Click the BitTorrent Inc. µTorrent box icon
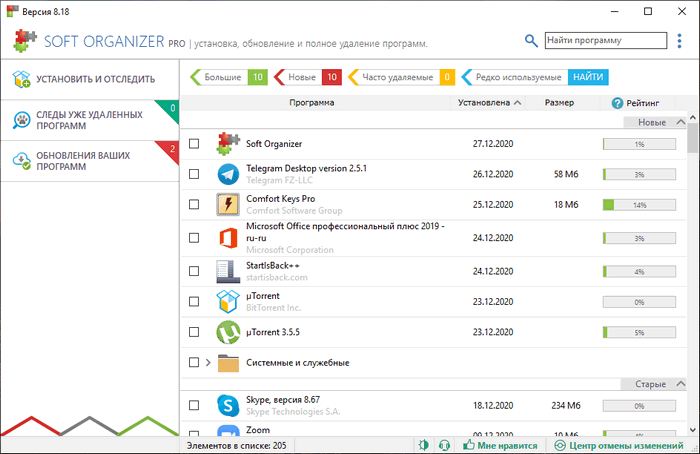Viewport: 700px width, 454px height. point(228,302)
